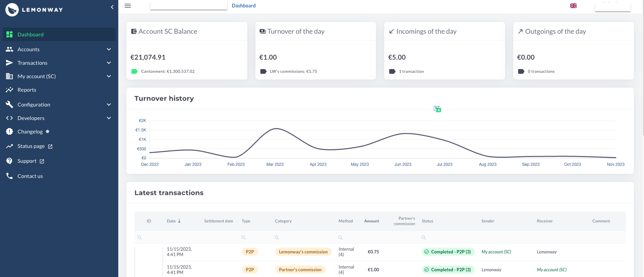Click the Reports chart icon
644x277 pixels.
[9, 90]
